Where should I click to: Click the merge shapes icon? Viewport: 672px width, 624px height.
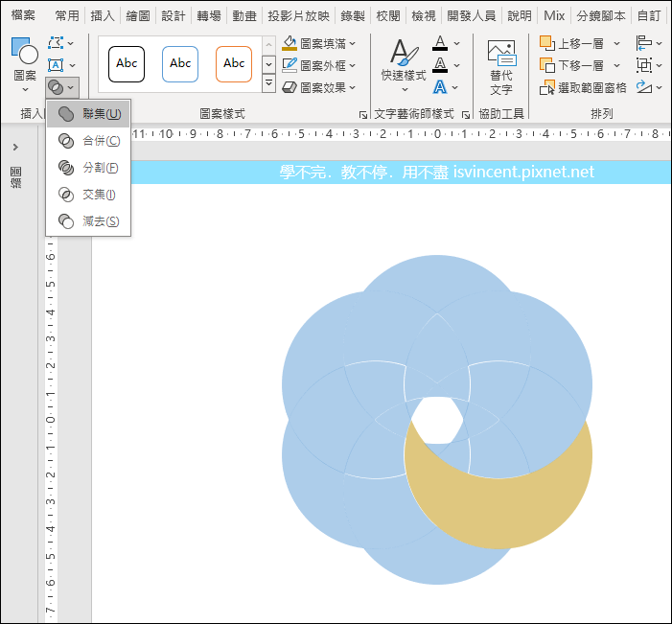(x=57, y=87)
